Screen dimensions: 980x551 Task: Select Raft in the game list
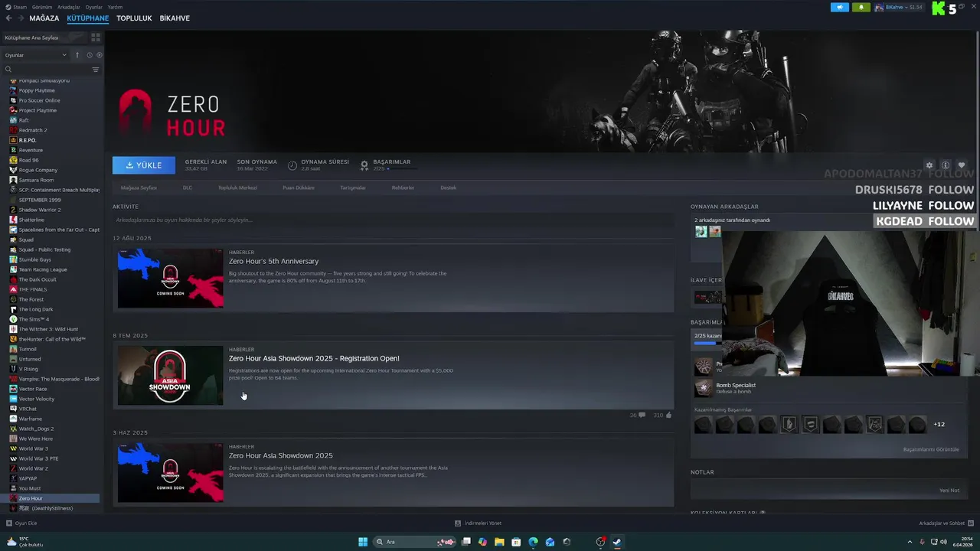(24, 120)
